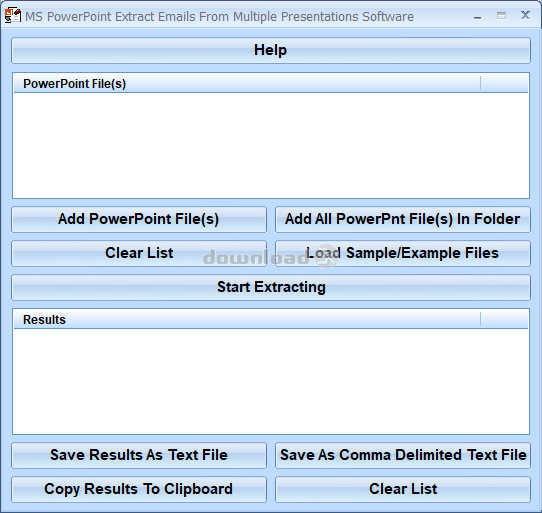Clear List next to Copy Results To Clipboard
This screenshot has width=542, height=513.
tap(403, 489)
